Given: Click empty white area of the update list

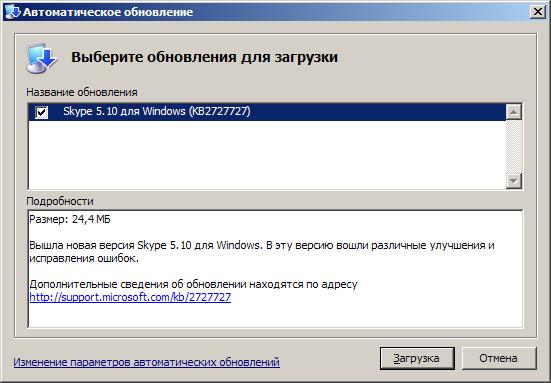Looking at the screenshot, I should click(x=267, y=155).
